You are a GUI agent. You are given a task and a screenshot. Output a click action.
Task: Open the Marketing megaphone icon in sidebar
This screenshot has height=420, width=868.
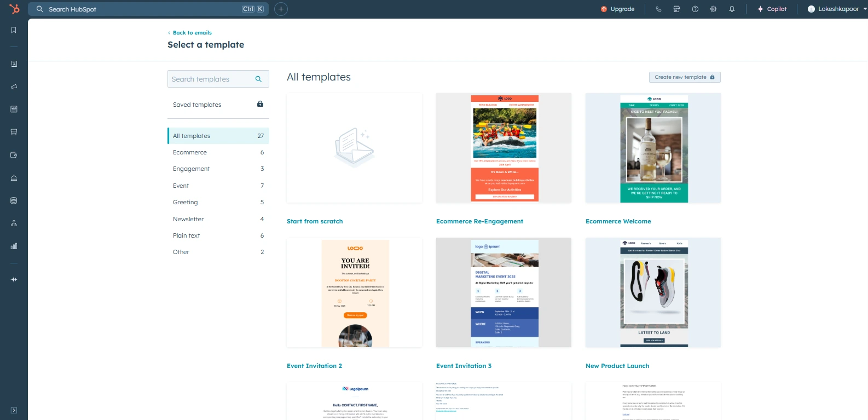[14, 87]
